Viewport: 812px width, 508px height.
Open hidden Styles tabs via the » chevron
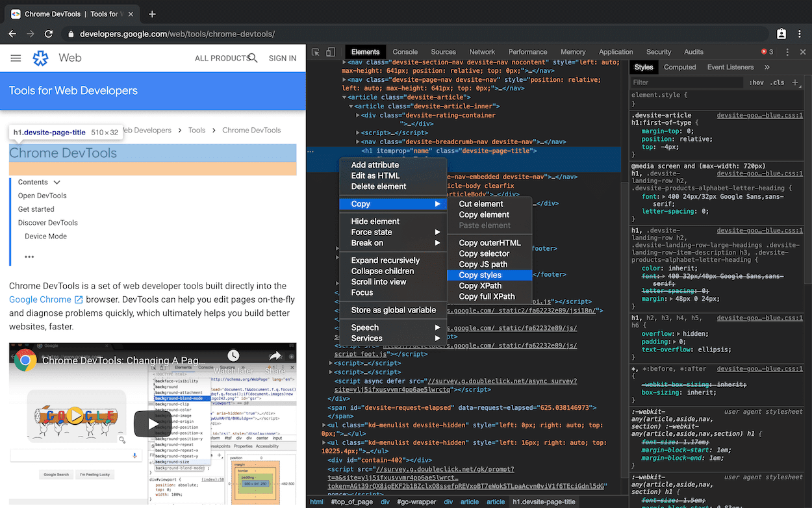(x=767, y=67)
